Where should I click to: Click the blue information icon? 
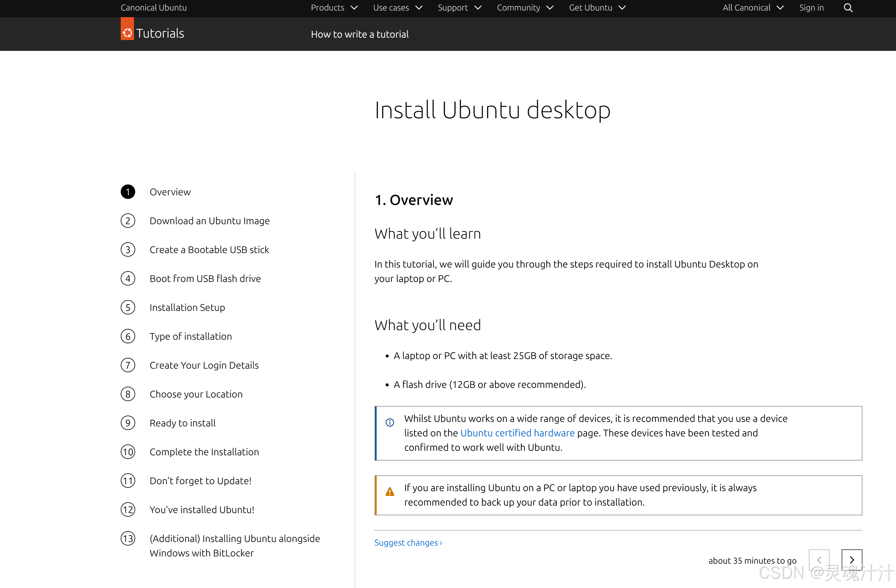point(390,422)
